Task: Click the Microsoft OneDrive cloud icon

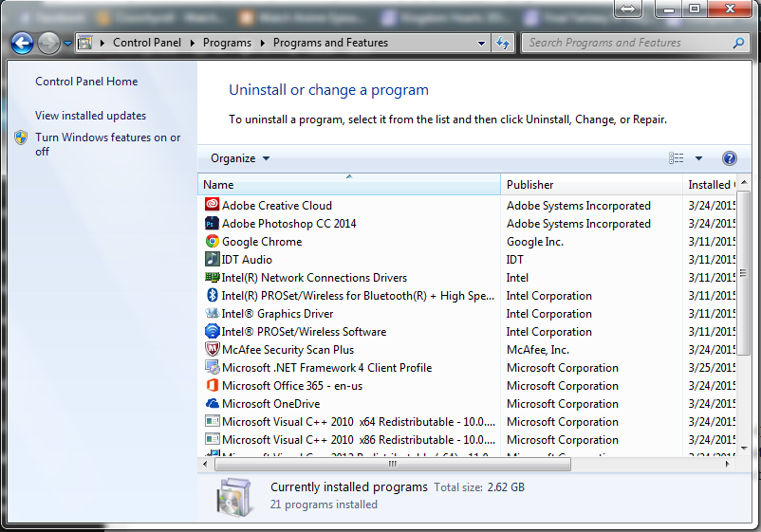Action: (213, 403)
